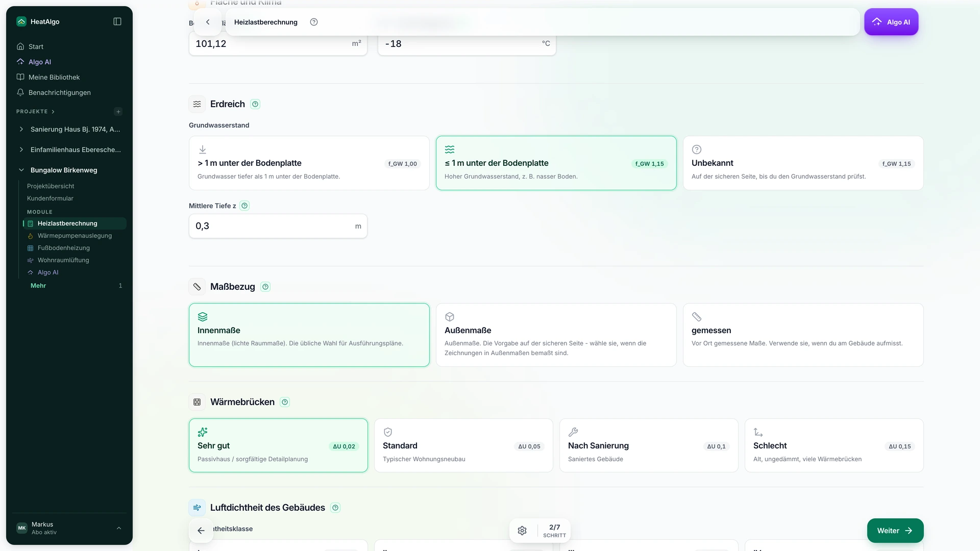
Task: Add a new project with plus icon
Action: click(118, 112)
